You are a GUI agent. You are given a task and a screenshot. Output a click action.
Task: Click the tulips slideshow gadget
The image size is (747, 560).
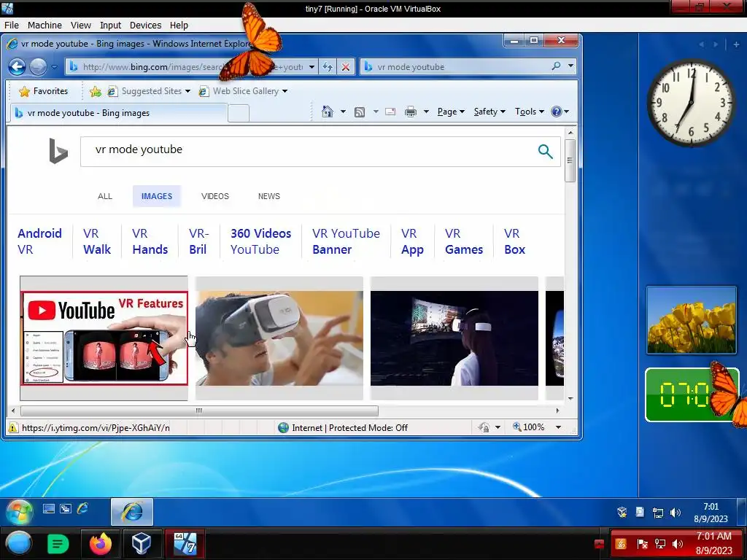[692, 320]
